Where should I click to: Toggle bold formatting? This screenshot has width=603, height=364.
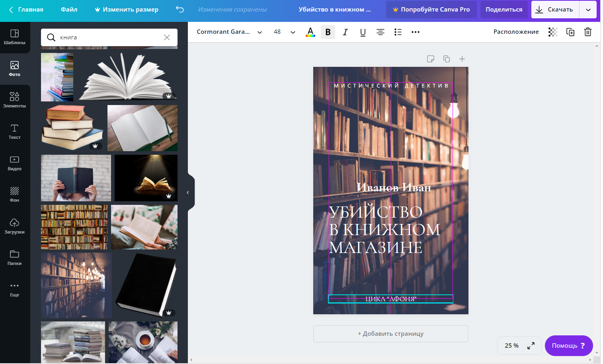tap(328, 32)
